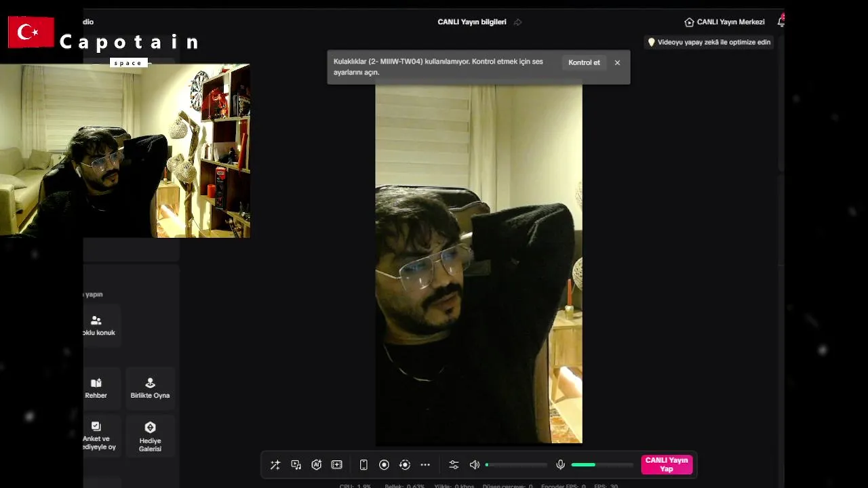Screen dimensions: 868x488
Task: Click the CANLI Yayın Yap button
Action: tap(667, 465)
